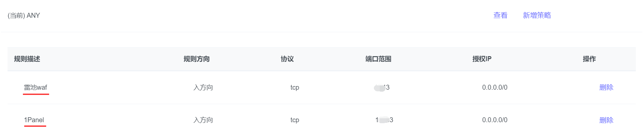Click the 协议 column header

(287, 59)
